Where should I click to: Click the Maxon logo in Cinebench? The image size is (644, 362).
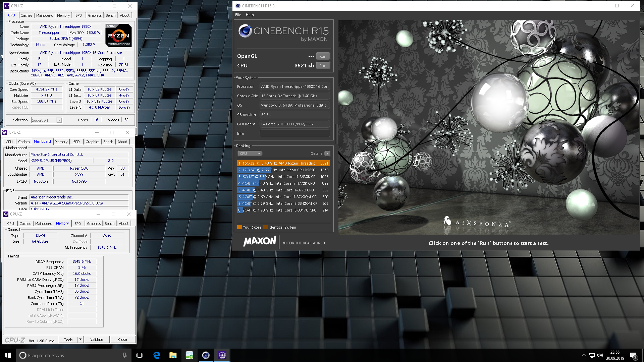click(260, 241)
